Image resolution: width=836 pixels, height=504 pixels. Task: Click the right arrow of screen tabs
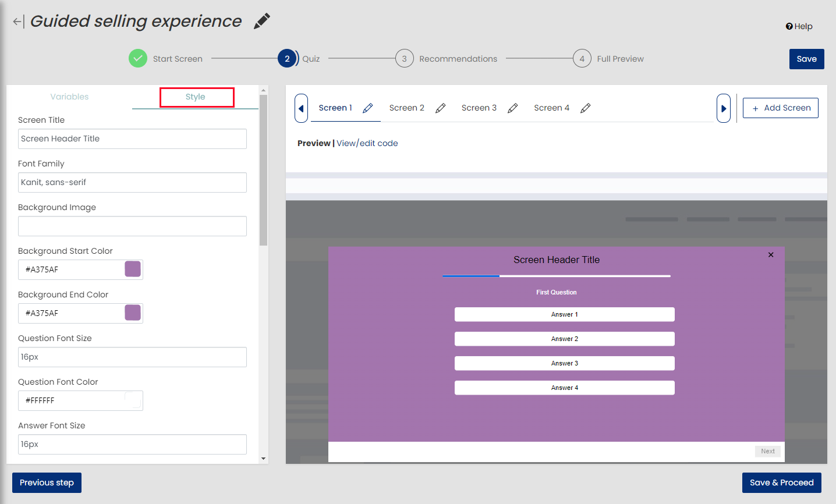(x=724, y=108)
